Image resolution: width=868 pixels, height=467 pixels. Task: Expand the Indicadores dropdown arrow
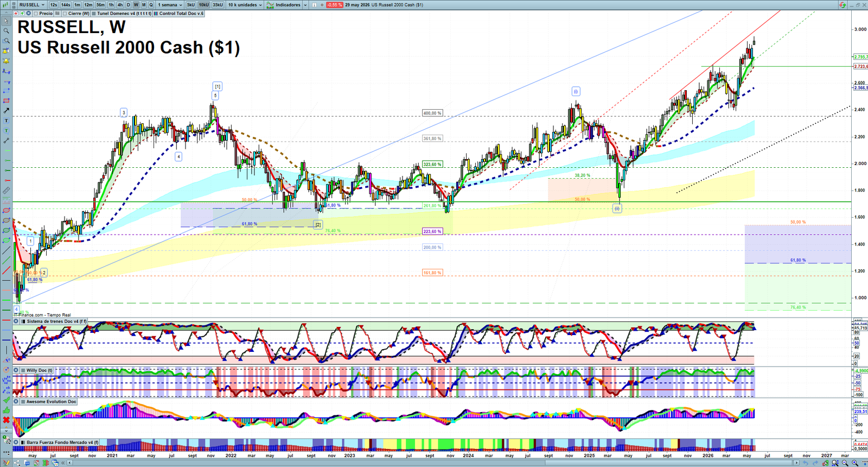pos(305,5)
